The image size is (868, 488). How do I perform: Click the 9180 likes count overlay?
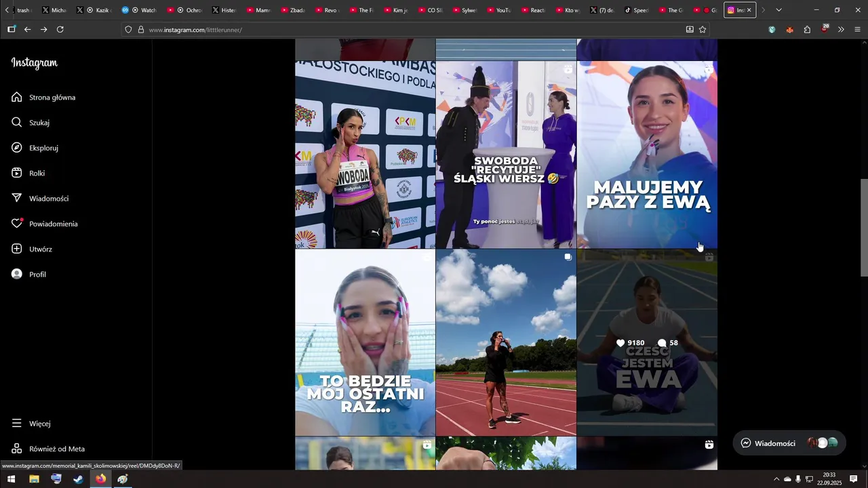[x=630, y=343]
